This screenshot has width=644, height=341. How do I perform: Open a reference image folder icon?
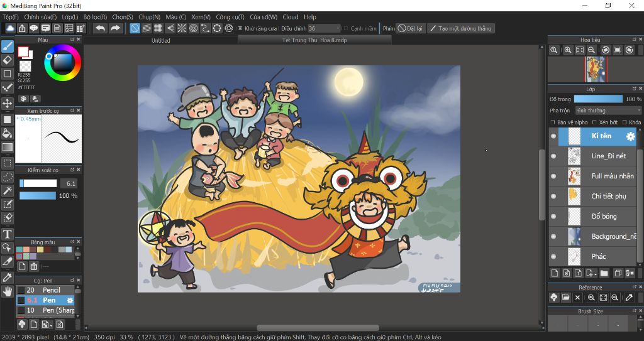(x=565, y=298)
